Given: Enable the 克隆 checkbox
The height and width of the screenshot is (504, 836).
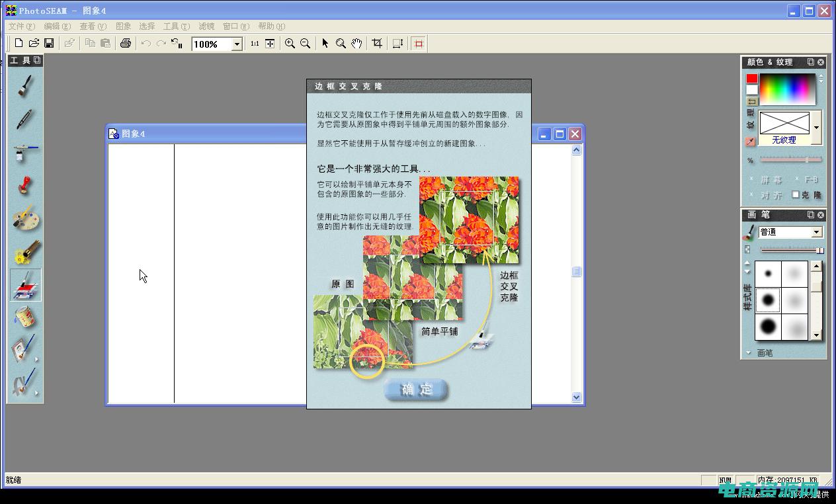Looking at the screenshot, I should click(796, 194).
